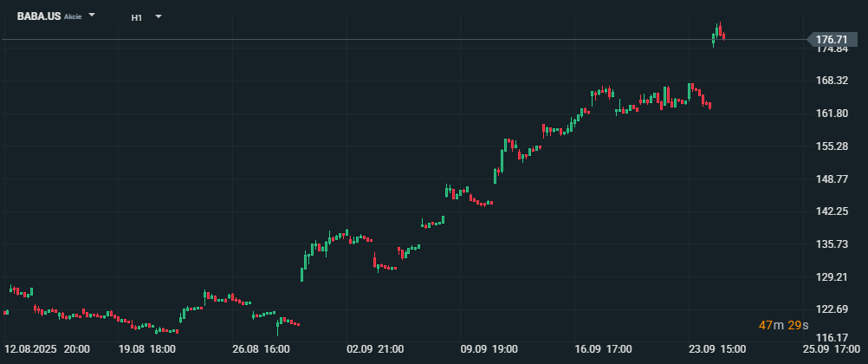Click the H1 timeframe label
Screen dimensions: 868x364
[137, 17]
